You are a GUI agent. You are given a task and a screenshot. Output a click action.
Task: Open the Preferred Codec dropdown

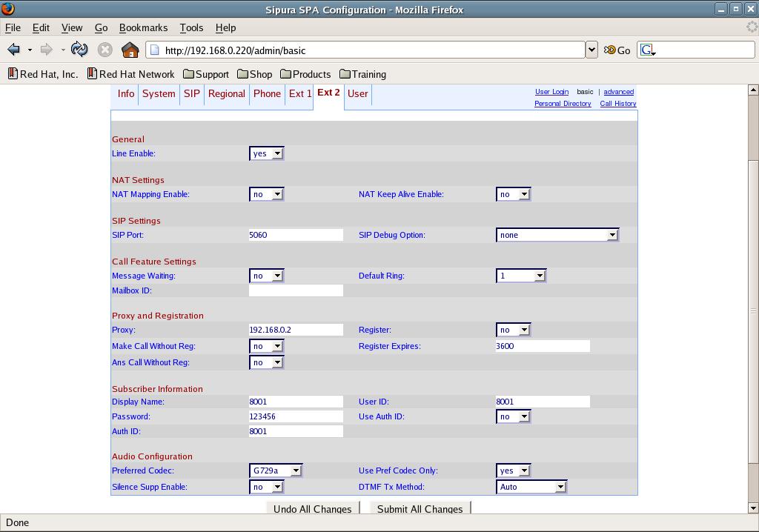click(276, 471)
